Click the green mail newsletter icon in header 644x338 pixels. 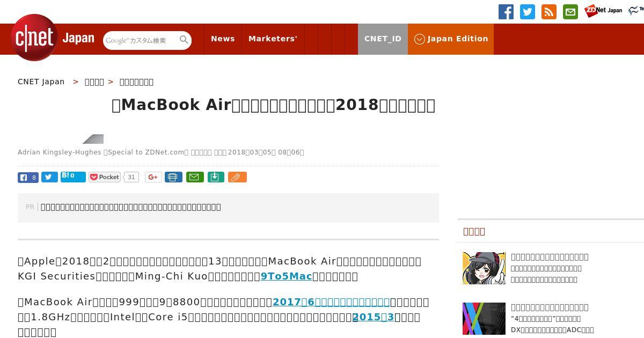click(x=570, y=12)
